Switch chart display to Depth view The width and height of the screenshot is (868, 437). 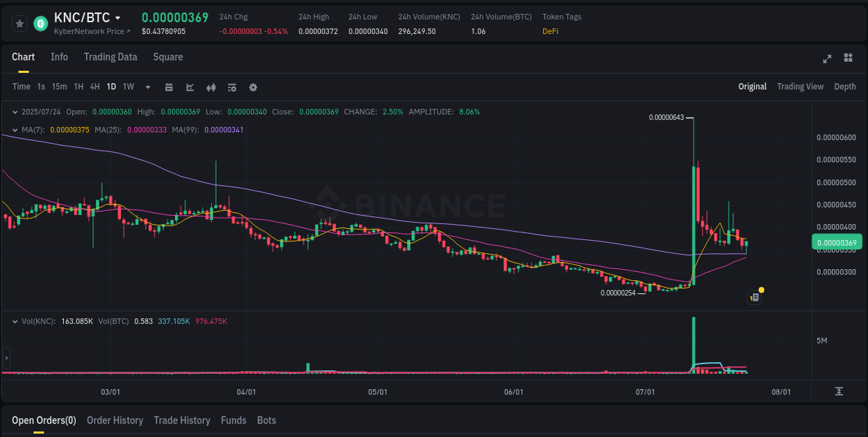[845, 87]
